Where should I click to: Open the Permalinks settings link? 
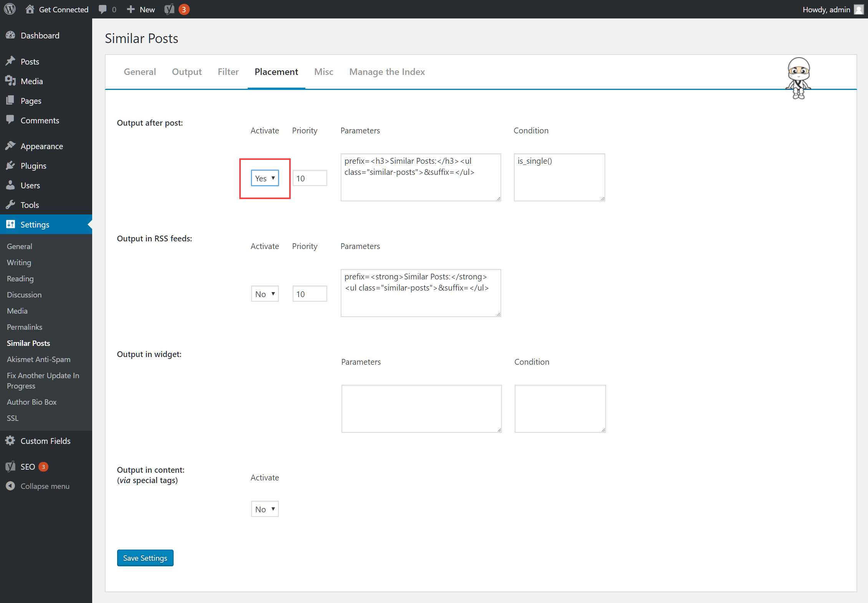coord(25,327)
